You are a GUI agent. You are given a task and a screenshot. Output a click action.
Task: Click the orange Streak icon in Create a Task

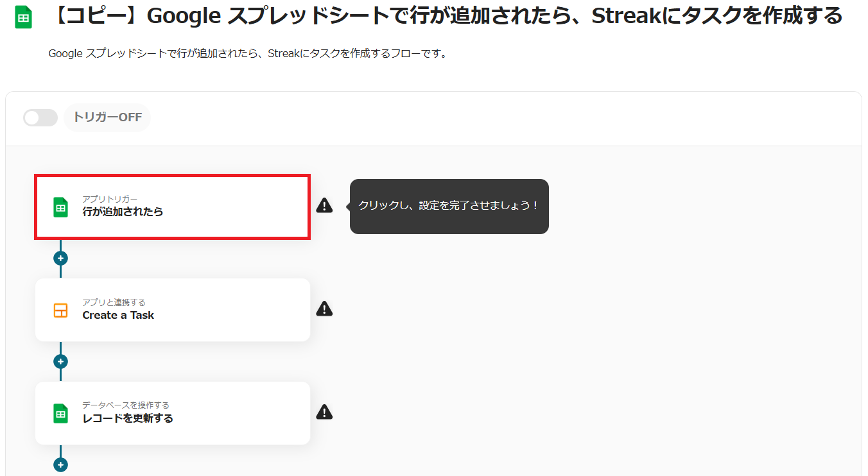click(x=60, y=310)
